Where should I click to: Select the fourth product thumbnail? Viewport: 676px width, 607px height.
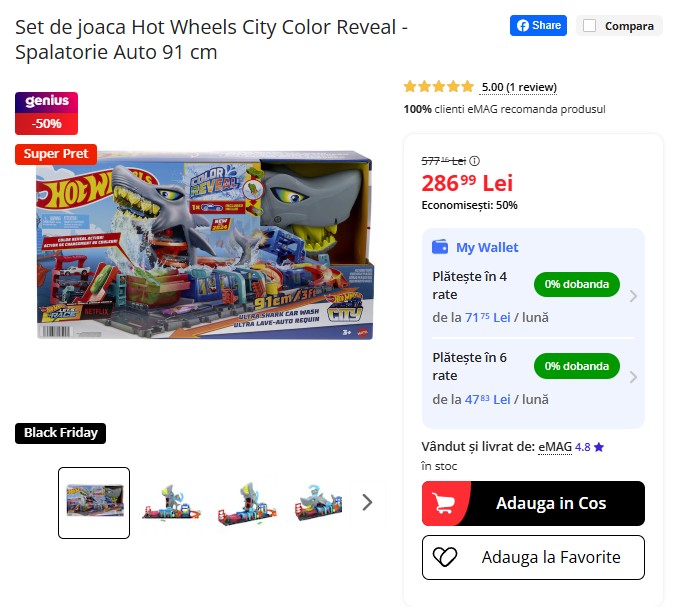point(319,503)
